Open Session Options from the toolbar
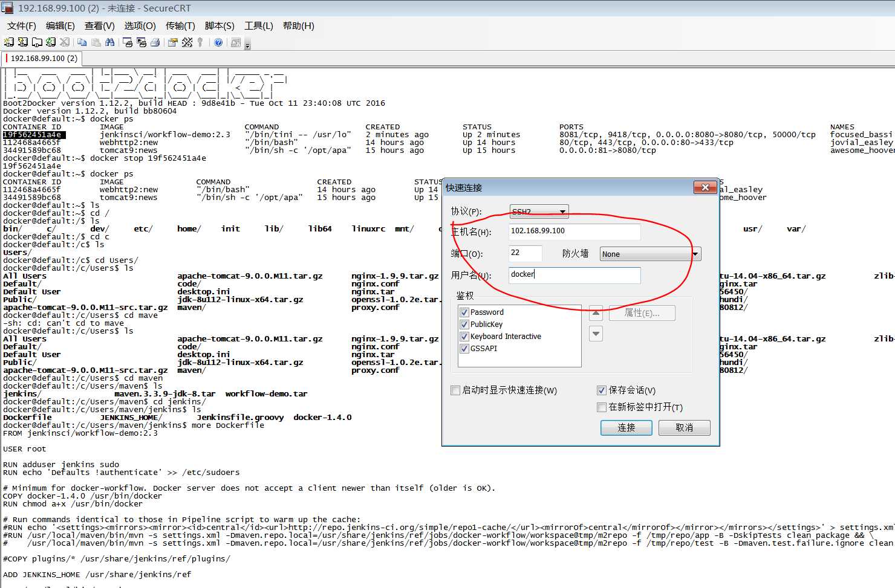 coord(173,42)
